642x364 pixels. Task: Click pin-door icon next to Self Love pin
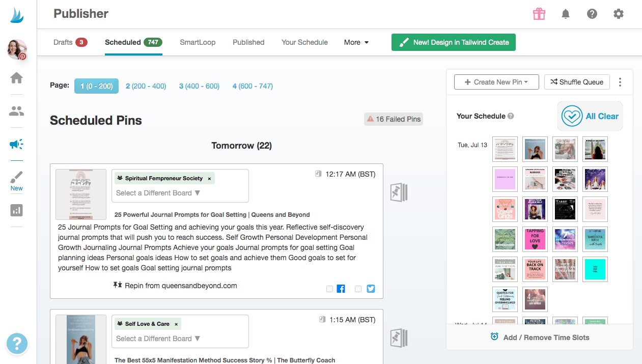[399, 338]
